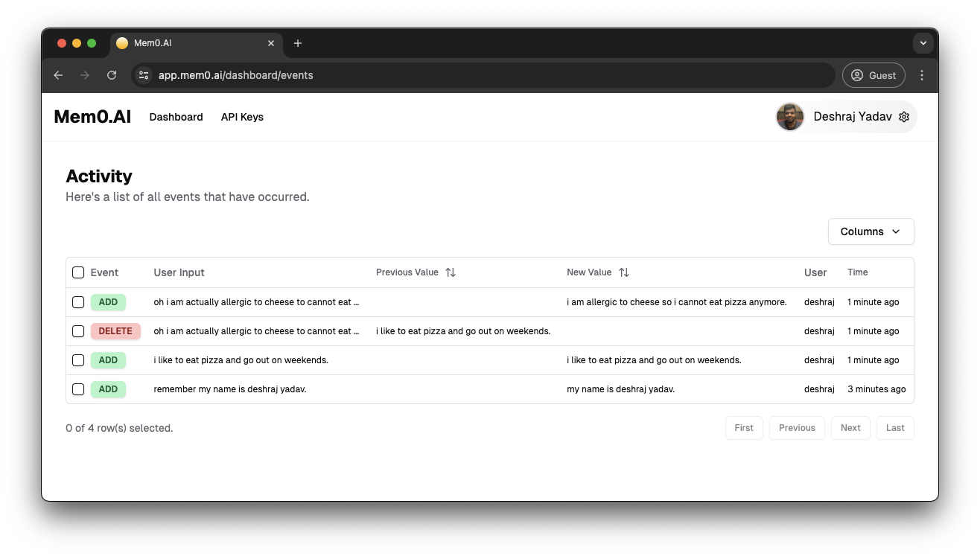Image resolution: width=980 pixels, height=556 pixels.
Task: Click the sort arrows beside New Value
Action: tap(623, 272)
